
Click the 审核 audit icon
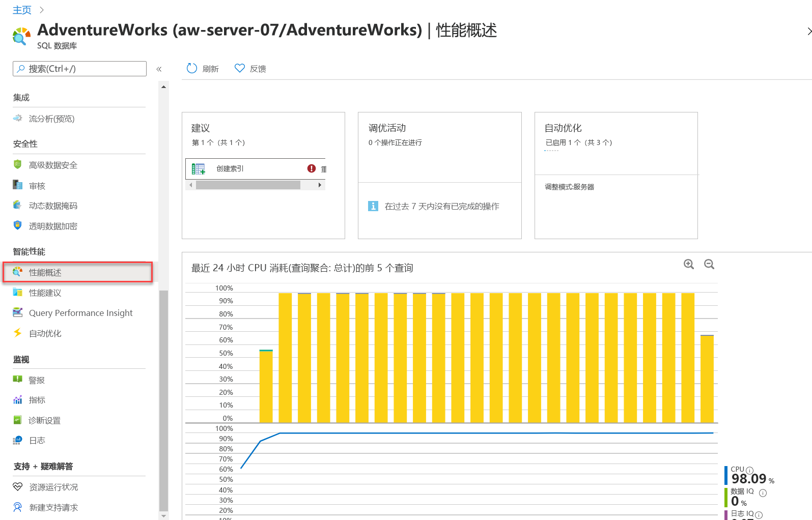pyautogui.click(x=18, y=185)
